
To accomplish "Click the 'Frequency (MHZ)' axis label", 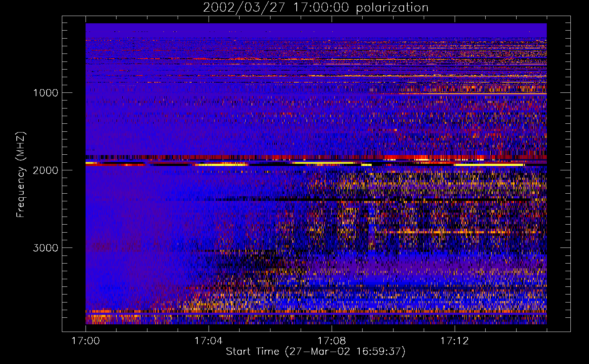I will (x=21, y=175).
